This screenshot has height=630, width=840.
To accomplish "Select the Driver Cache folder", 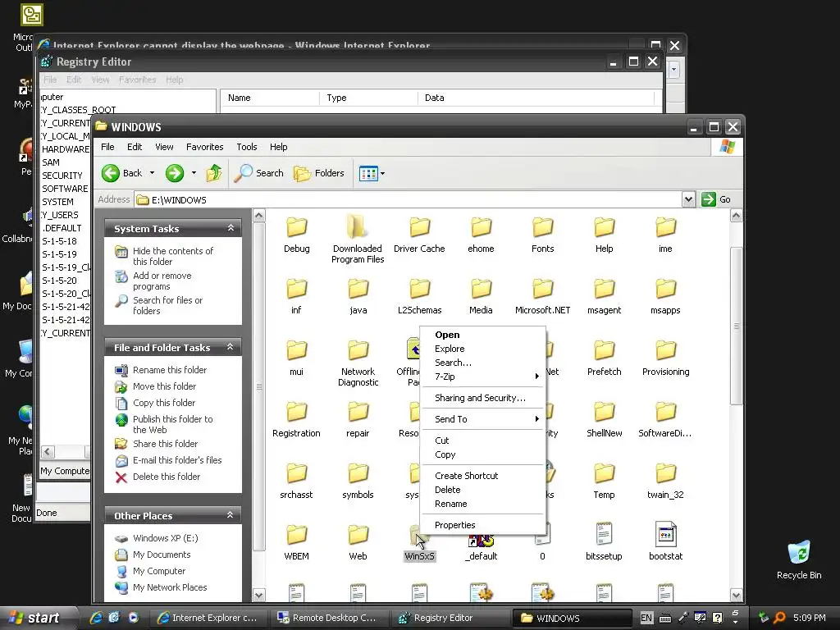I will click(419, 235).
